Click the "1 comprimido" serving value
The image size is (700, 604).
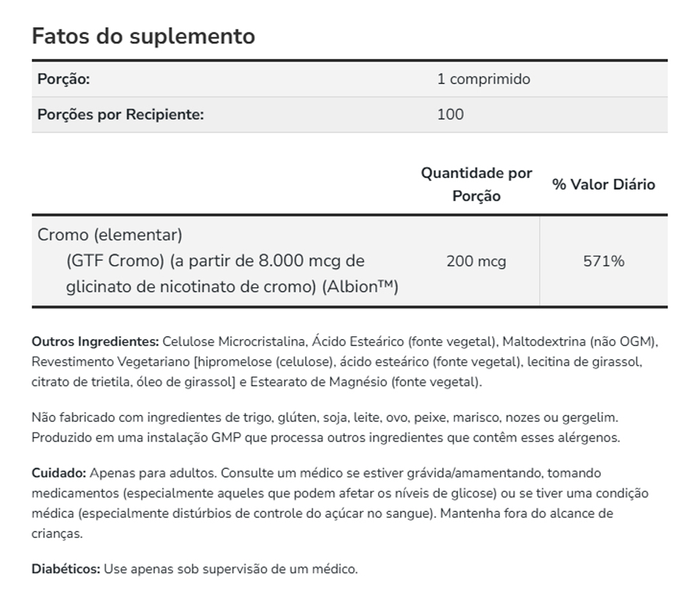(x=483, y=79)
